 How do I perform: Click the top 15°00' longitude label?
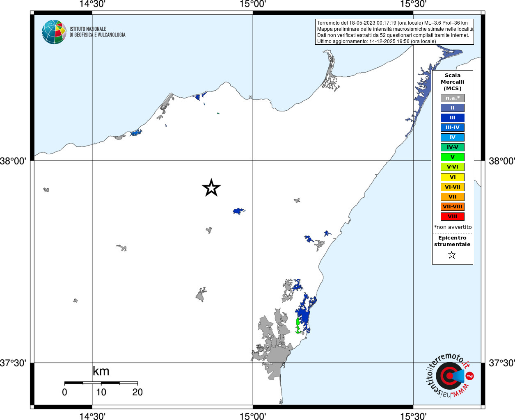[x=253, y=4]
